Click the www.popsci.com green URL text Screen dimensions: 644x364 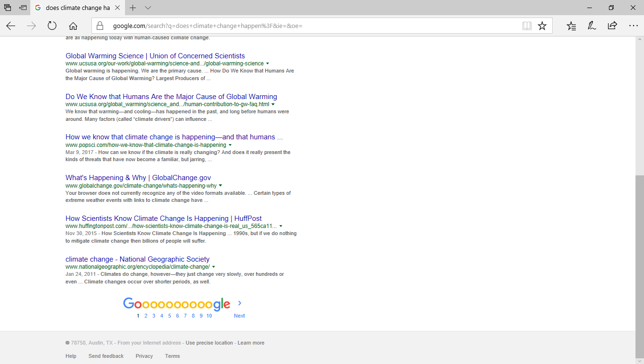coord(146,145)
